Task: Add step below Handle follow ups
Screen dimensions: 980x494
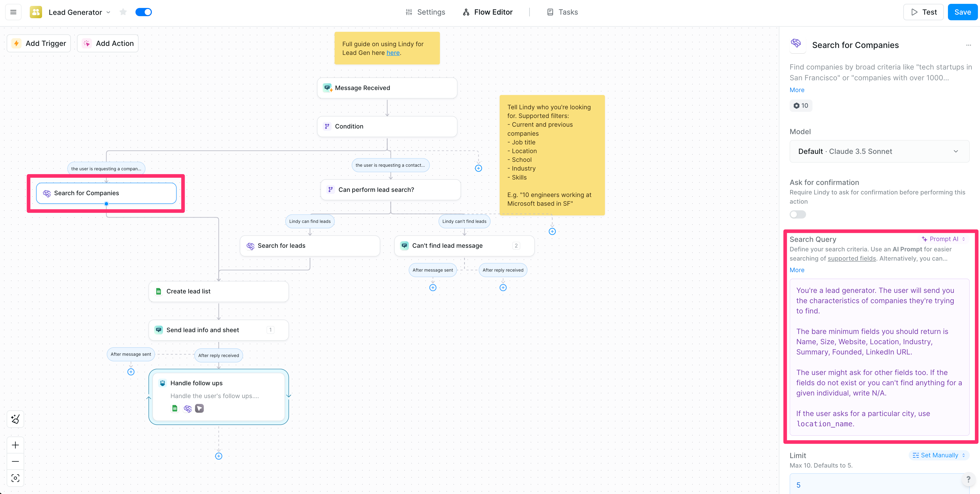Action: point(219,456)
